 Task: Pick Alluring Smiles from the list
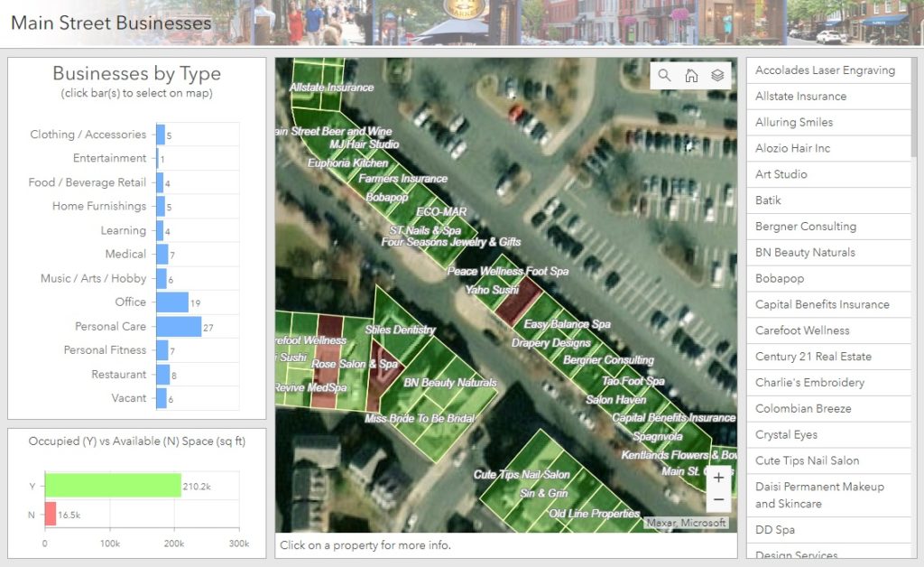click(x=828, y=122)
